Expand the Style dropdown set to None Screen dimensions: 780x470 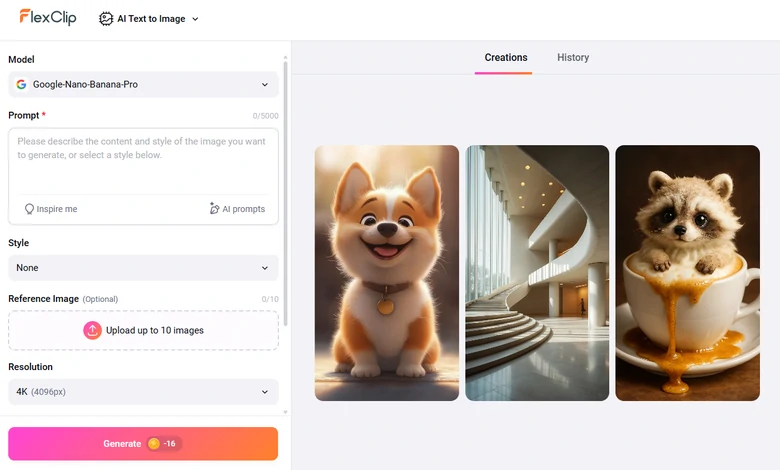pyautogui.click(x=143, y=268)
